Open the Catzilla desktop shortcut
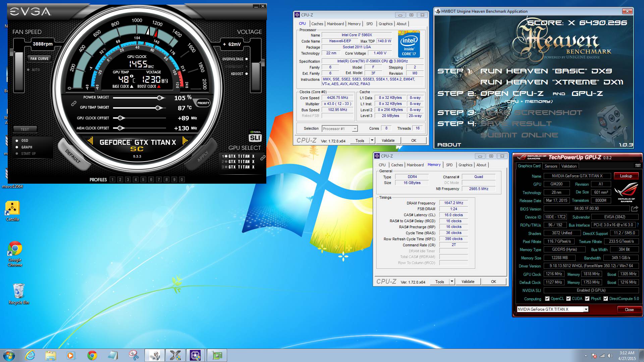 [12, 211]
